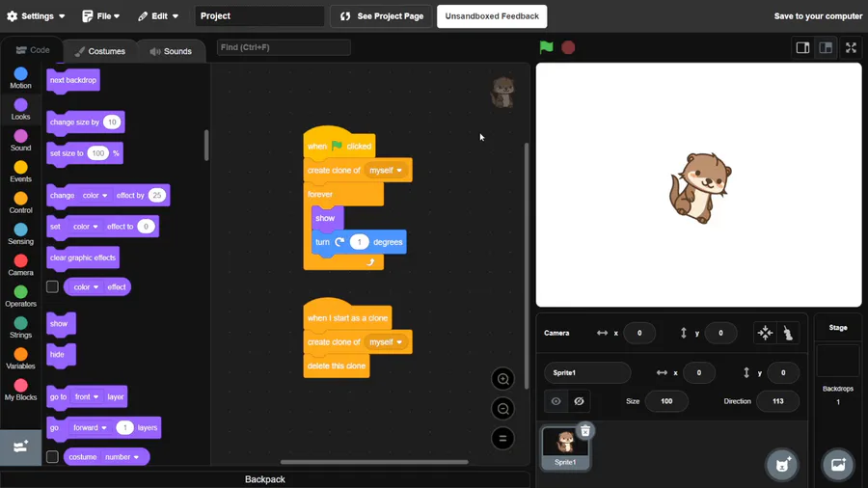Hide the sprite with crossed eye icon

coord(579,401)
